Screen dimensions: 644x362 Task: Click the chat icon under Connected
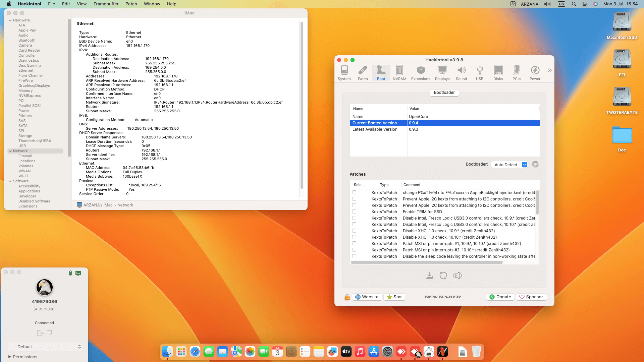point(49,333)
